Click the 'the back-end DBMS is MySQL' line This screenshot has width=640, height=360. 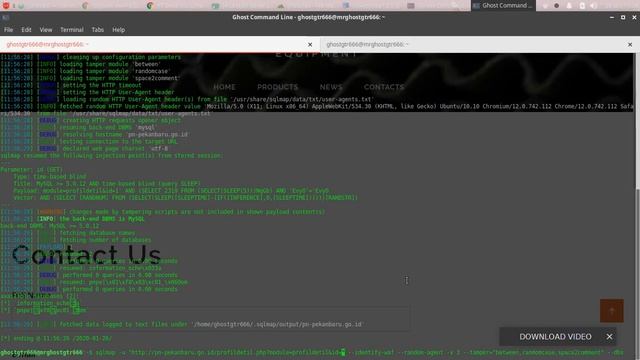click(72, 219)
